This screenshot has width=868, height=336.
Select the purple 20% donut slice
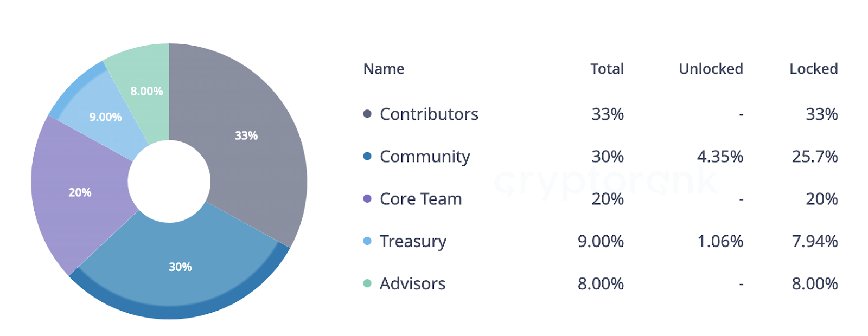(x=79, y=192)
